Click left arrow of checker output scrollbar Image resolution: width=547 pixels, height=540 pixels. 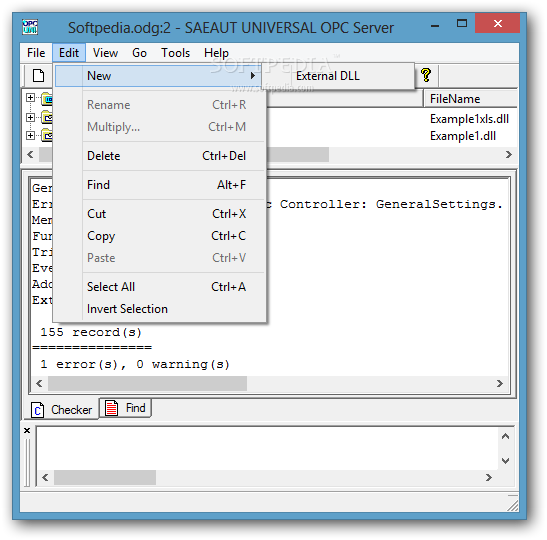[39, 383]
